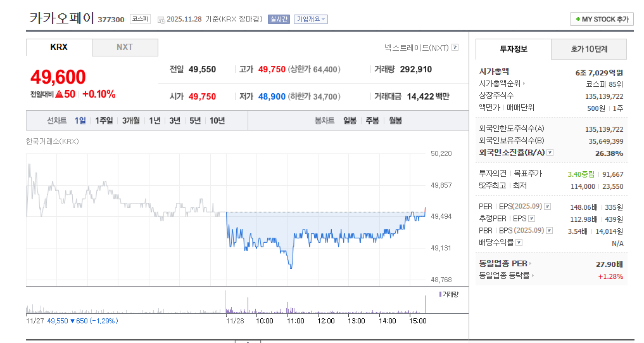The image size is (644, 343).
Task: Click the 시가 value 49,750
Action: click(x=202, y=96)
